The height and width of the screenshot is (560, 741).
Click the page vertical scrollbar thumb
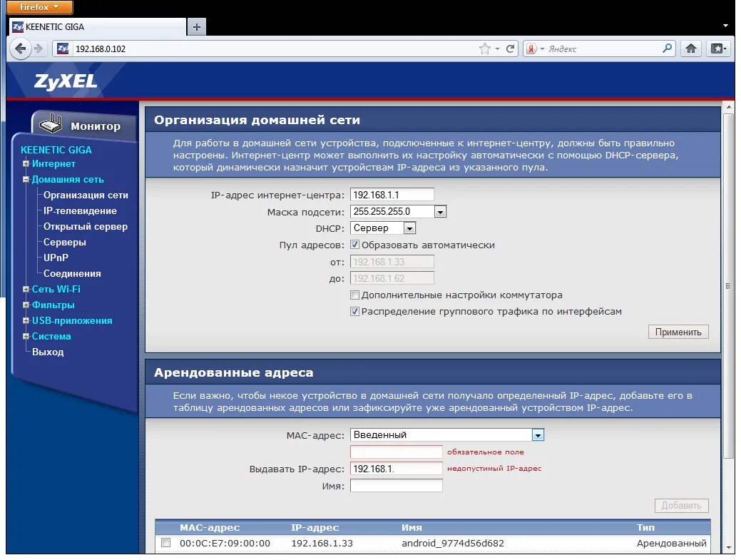728,286
